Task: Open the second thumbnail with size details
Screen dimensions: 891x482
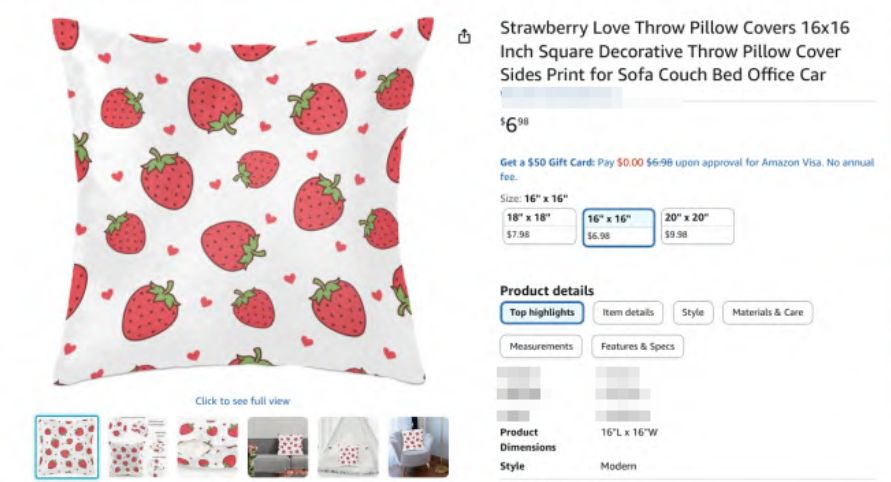Action: (137, 447)
